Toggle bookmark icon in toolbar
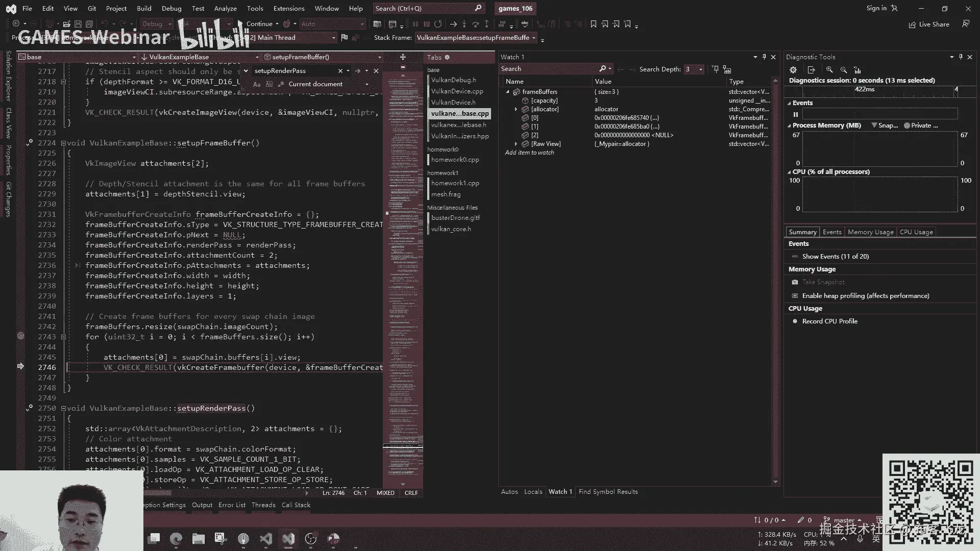The height and width of the screenshot is (551, 980). point(593,24)
